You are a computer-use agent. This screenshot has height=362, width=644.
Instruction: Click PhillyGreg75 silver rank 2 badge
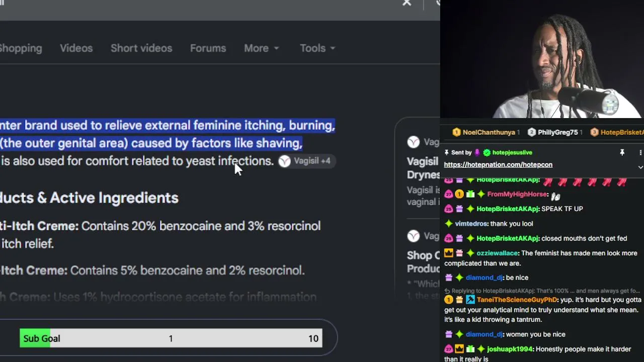[x=532, y=132]
